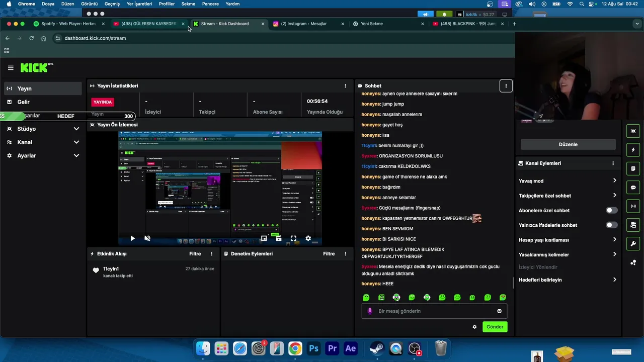Expand Kanal sidebar section
644x362 pixels.
pos(43,142)
